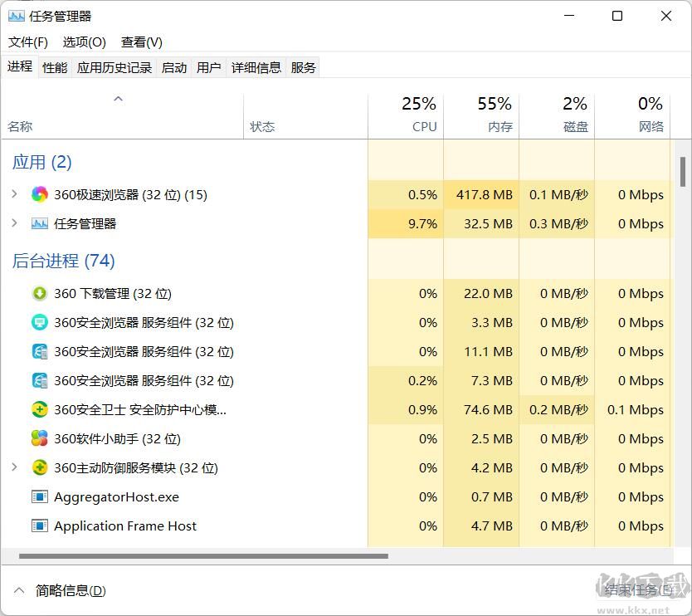This screenshot has width=692, height=616.
Task: Switch to the 详细信息 tab
Action: coord(256,67)
